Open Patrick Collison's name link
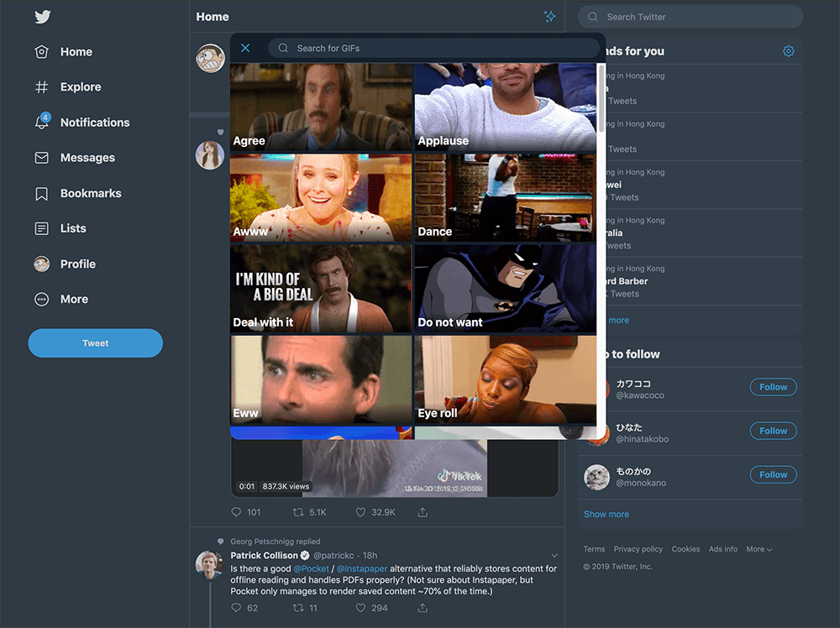The height and width of the screenshot is (628, 840). coord(264,555)
